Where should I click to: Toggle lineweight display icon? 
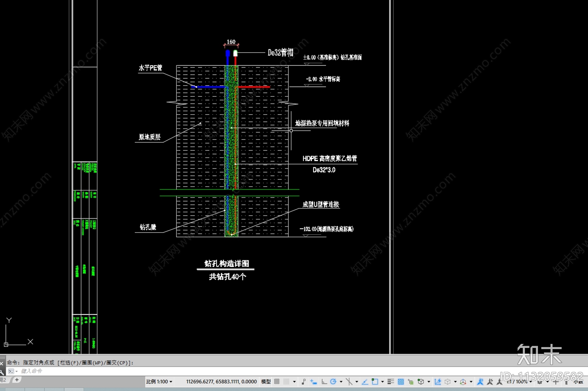391,381
